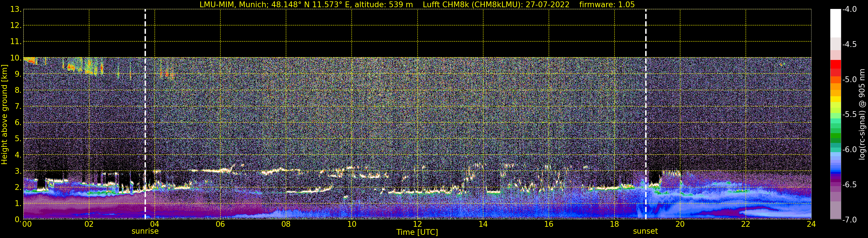
Task: Click the height axis tick '6.'
Action: pos(18,123)
